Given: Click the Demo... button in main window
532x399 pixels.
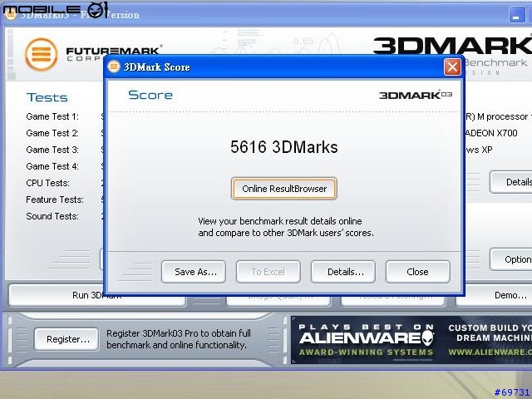Looking at the screenshot, I should click(x=495, y=295).
